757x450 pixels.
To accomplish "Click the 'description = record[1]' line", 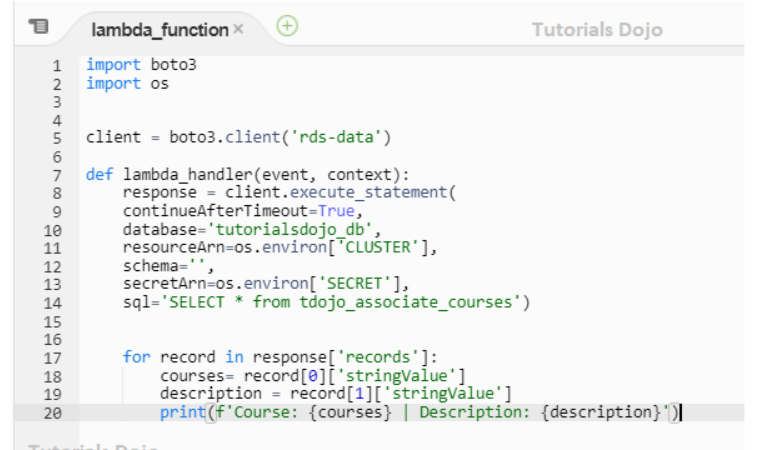I will (335, 394).
